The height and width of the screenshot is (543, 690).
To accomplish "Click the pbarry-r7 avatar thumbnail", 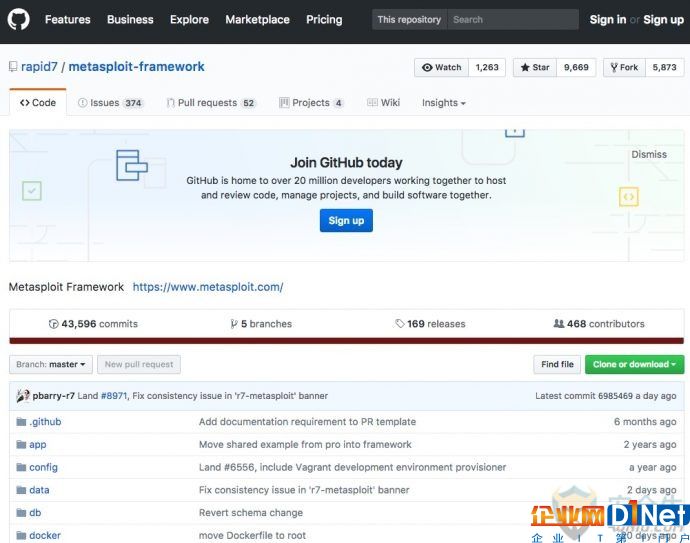I will [x=23, y=396].
